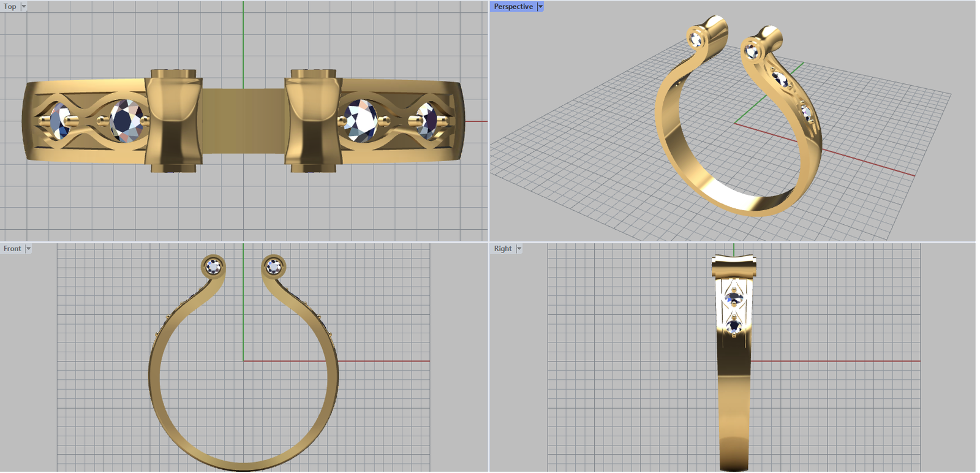Open the Front viewport dropdown arrow

(x=28, y=249)
